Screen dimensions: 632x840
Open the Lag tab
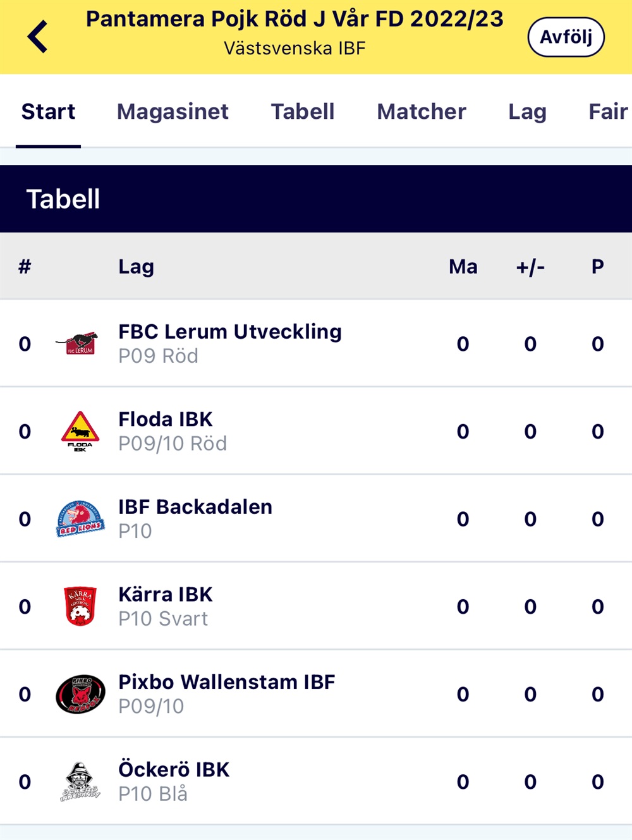coord(528,112)
